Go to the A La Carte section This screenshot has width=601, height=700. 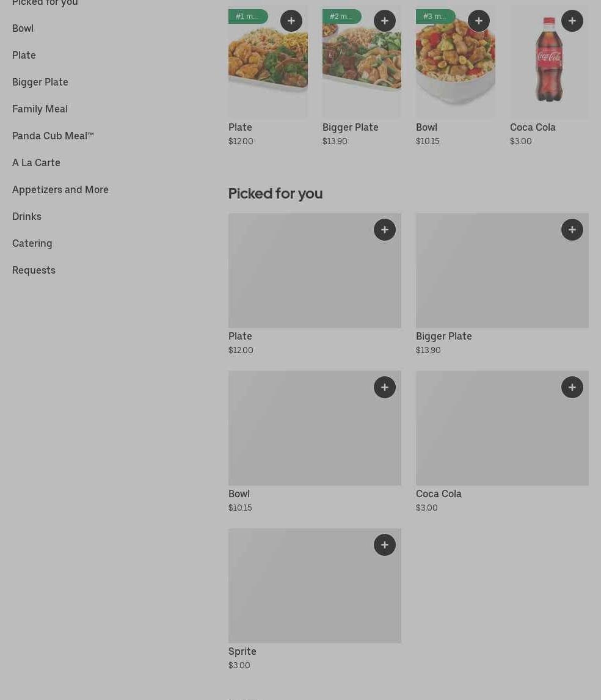click(37, 162)
